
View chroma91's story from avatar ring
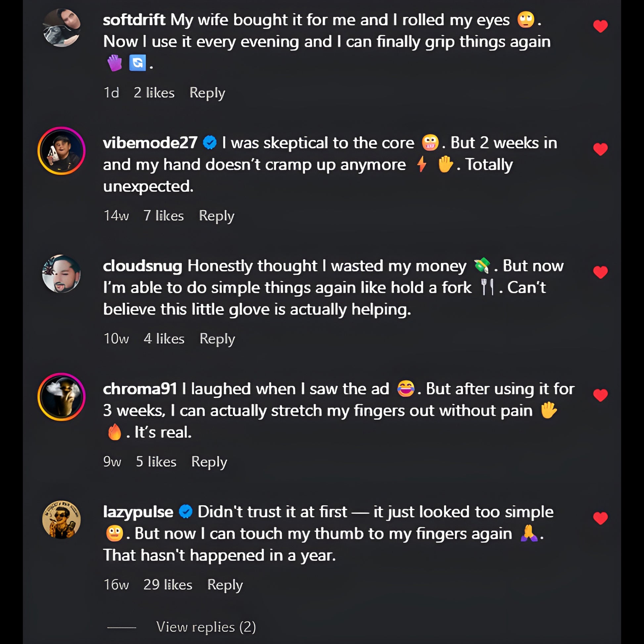pyautogui.click(x=62, y=397)
